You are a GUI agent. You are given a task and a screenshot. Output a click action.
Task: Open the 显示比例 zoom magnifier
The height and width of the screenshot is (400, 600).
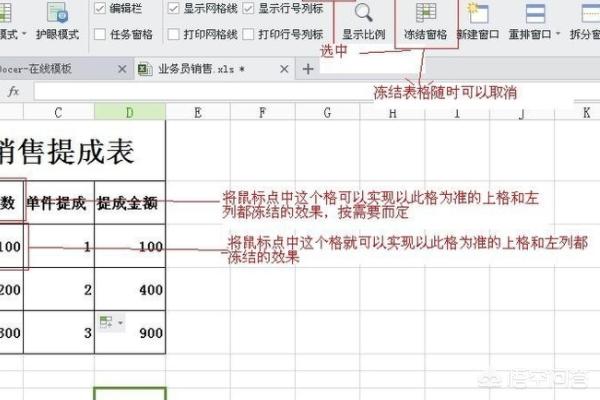pos(363,13)
